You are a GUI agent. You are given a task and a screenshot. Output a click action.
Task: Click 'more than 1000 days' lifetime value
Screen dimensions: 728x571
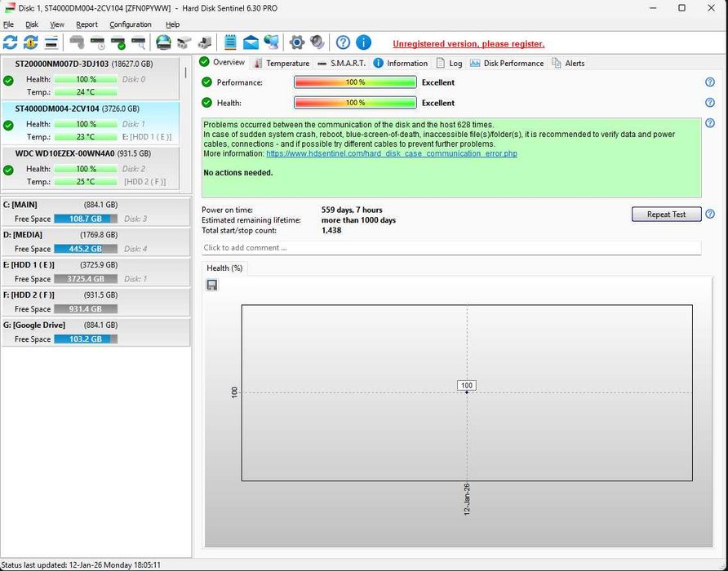pyautogui.click(x=358, y=220)
